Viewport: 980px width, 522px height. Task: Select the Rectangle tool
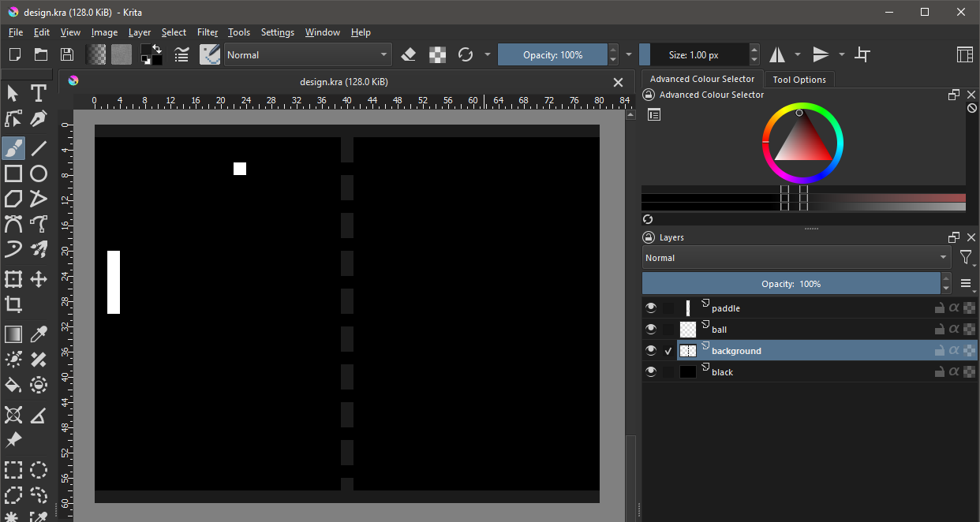pyautogui.click(x=13, y=173)
